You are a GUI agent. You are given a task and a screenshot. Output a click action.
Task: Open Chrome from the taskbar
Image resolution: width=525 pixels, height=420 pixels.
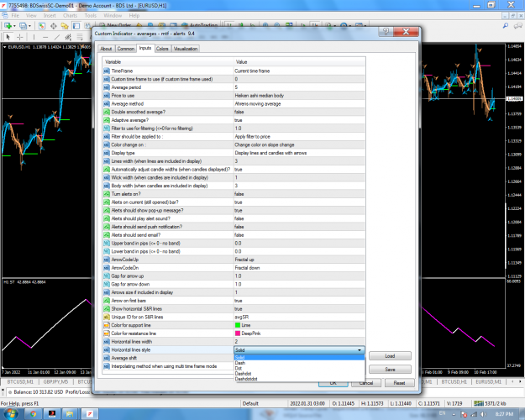click(x=33, y=414)
